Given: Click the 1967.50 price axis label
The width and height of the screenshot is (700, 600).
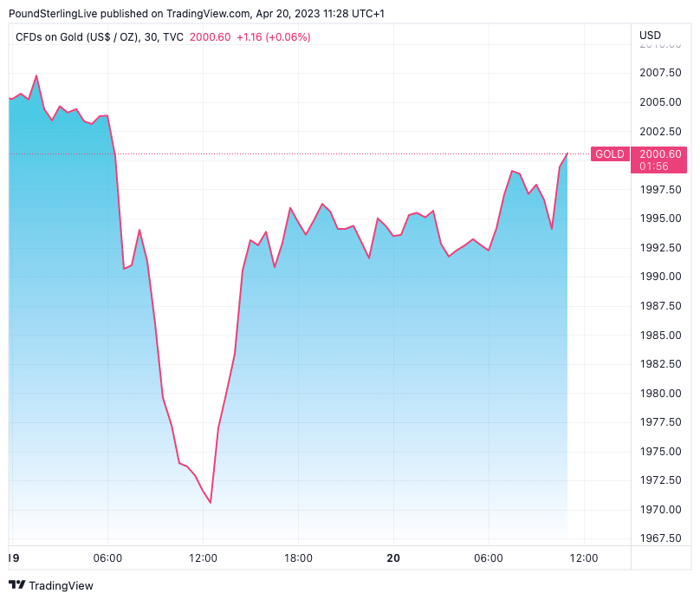Looking at the screenshot, I should click(659, 538).
